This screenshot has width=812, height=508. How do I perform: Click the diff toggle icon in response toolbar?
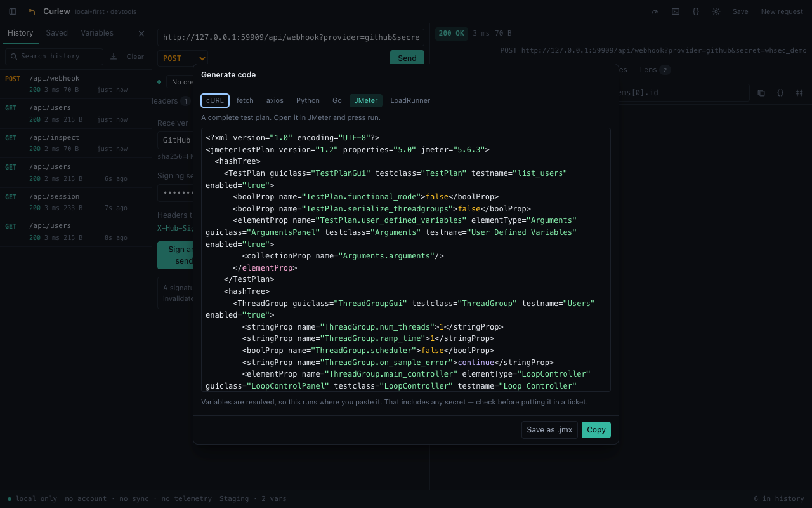tap(799, 93)
